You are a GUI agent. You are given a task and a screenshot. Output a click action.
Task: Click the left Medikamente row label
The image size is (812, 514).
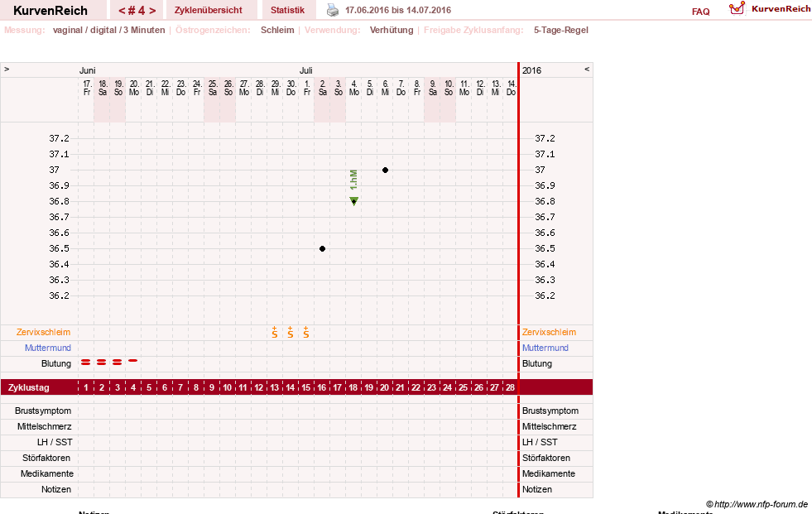click(46, 473)
